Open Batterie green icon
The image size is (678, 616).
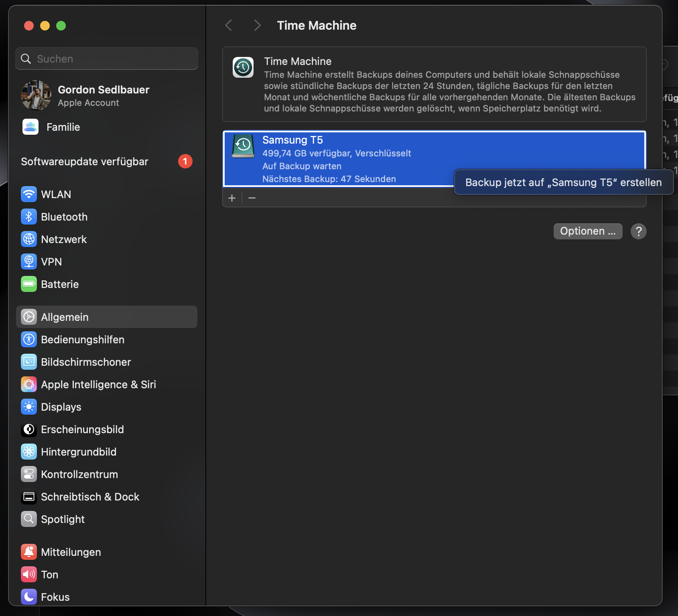point(29,284)
